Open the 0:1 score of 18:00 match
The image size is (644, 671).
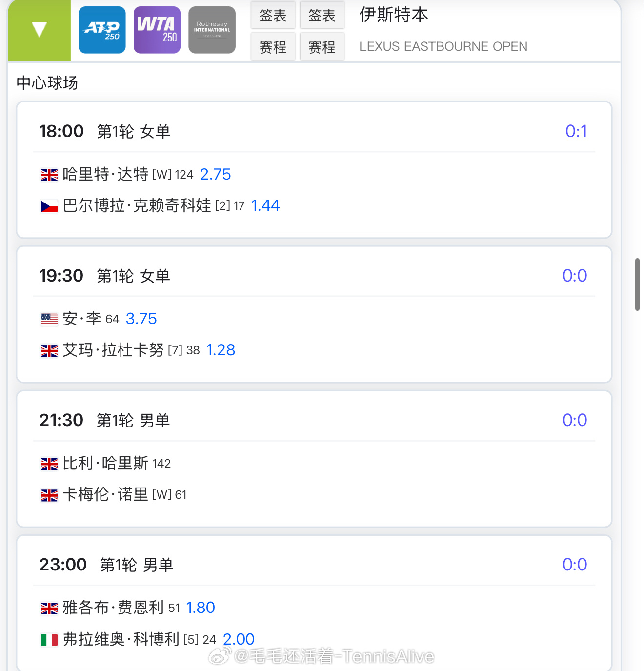coord(576,131)
